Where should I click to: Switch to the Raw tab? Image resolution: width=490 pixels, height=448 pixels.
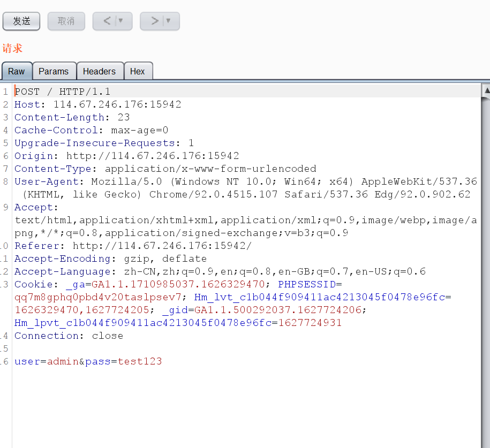16,71
